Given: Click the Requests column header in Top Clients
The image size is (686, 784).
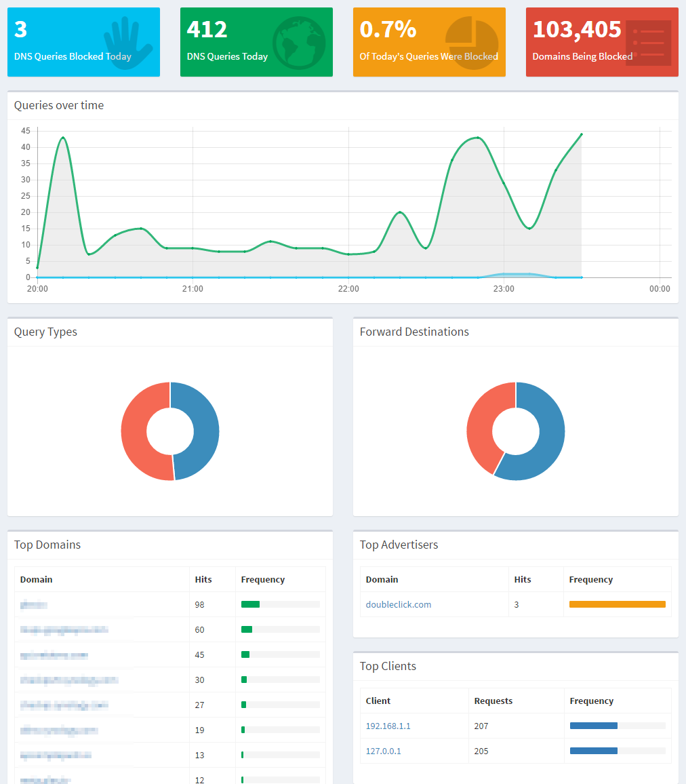Looking at the screenshot, I should [493, 701].
